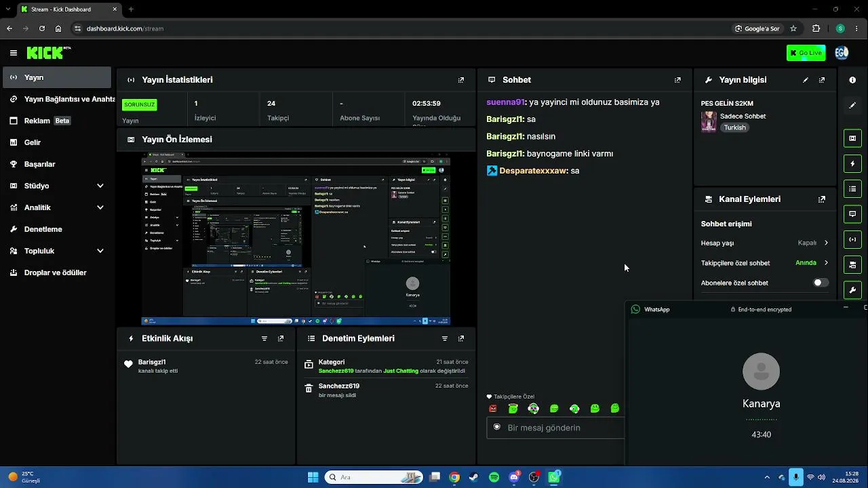The height and width of the screenshot is (488, 868).
Task: Open Denetleme in the sidebar
Action: point(57,229)
